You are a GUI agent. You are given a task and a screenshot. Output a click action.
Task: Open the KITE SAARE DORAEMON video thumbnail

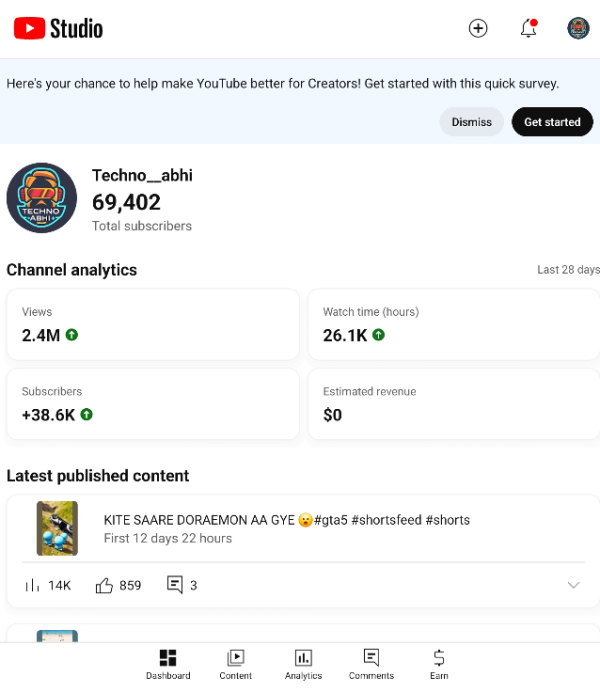pyautogui.click(x=57, y=528)
